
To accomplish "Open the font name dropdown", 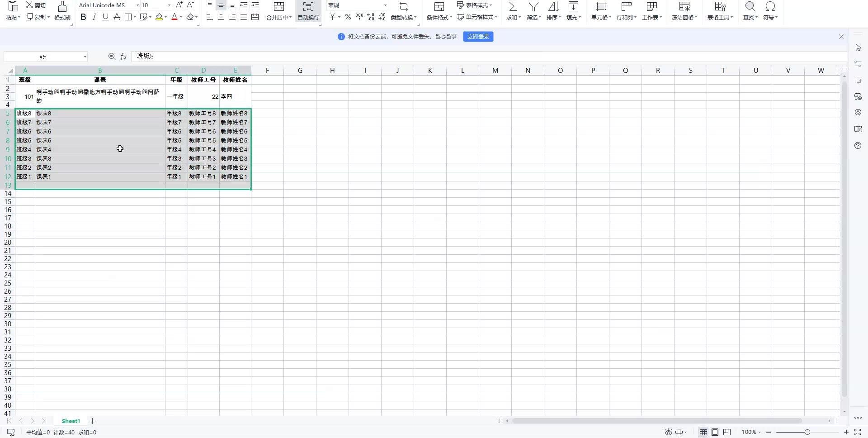I will pyautogui.click(x=137, y=5).
